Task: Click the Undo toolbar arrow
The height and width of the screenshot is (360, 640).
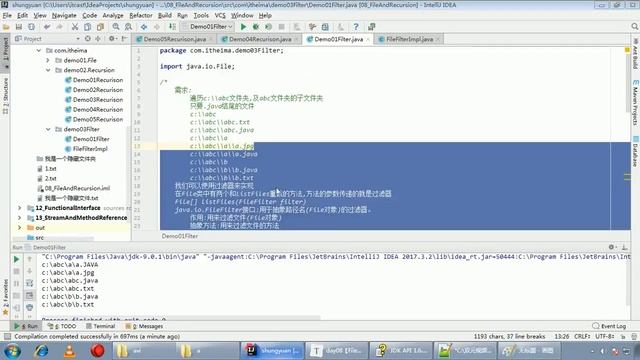Action: 47,27
